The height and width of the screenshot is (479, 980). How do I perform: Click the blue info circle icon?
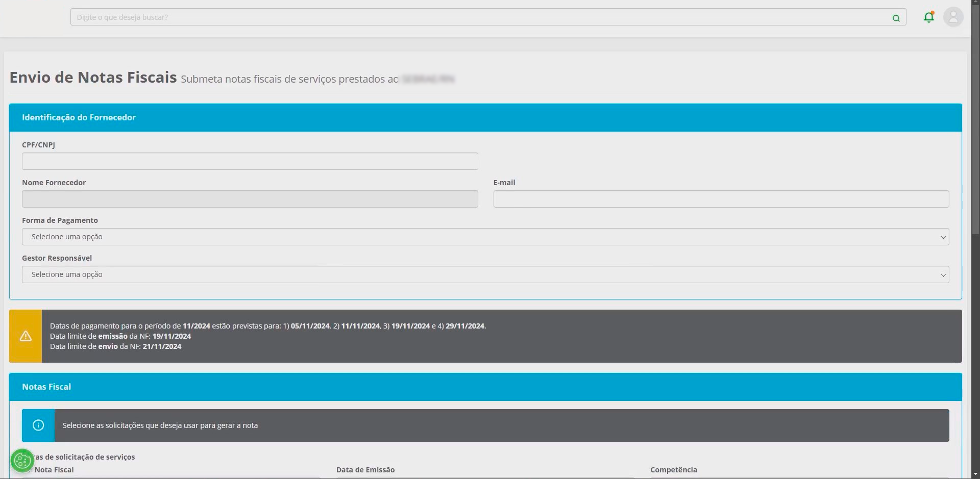[x=38, y=425]
